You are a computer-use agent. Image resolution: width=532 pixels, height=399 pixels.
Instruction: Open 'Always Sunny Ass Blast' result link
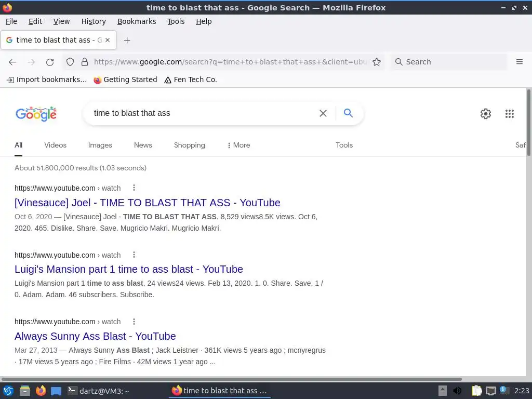(95, 336)
